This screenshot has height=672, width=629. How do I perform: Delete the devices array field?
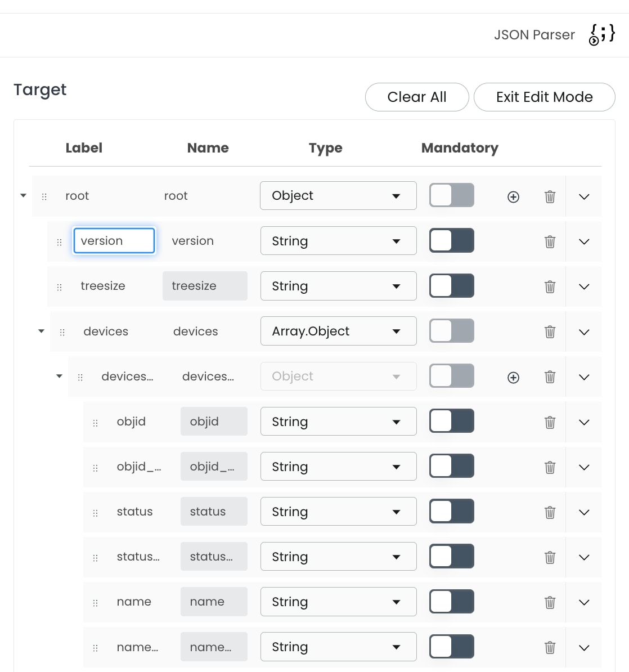[550, 331]
